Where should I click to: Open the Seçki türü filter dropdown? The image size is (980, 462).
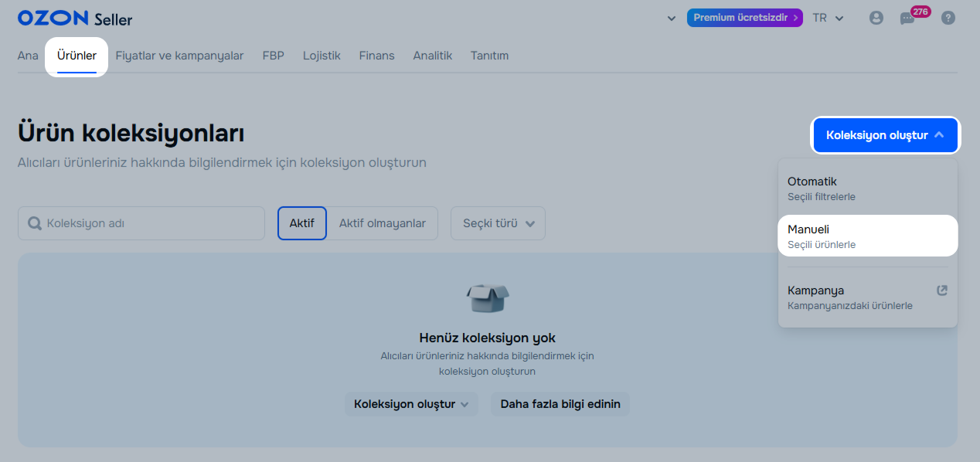pyautogui.click(x=498, y=223)
